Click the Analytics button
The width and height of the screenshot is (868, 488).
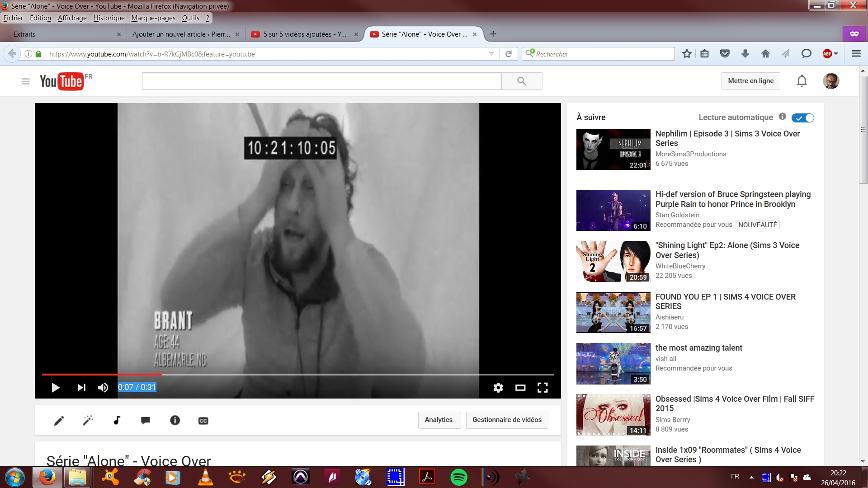pos(439,420)
